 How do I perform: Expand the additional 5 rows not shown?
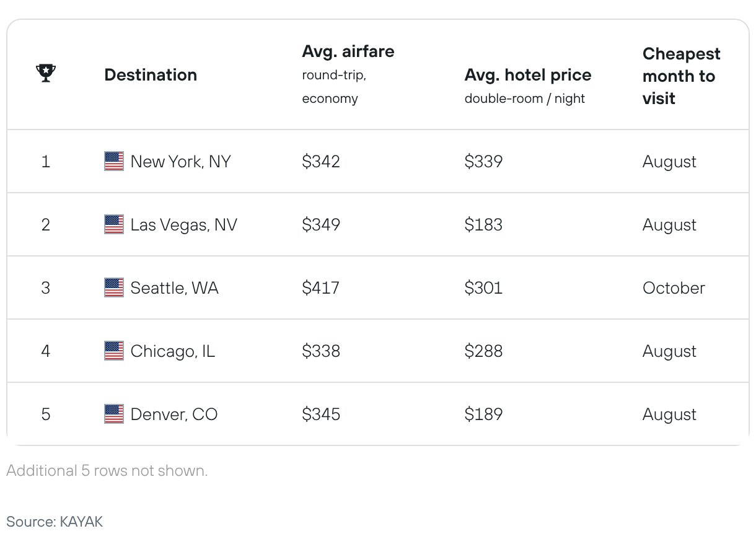tap(107, 470)
